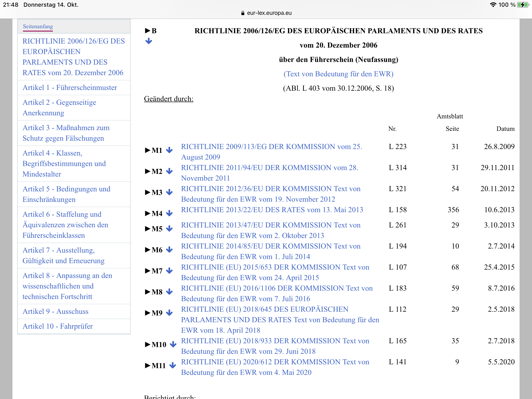Viewport: 532px width, 399px height.
Task: Tap the eur-lex.europa.eu address field
Action: tap(269, 13)
